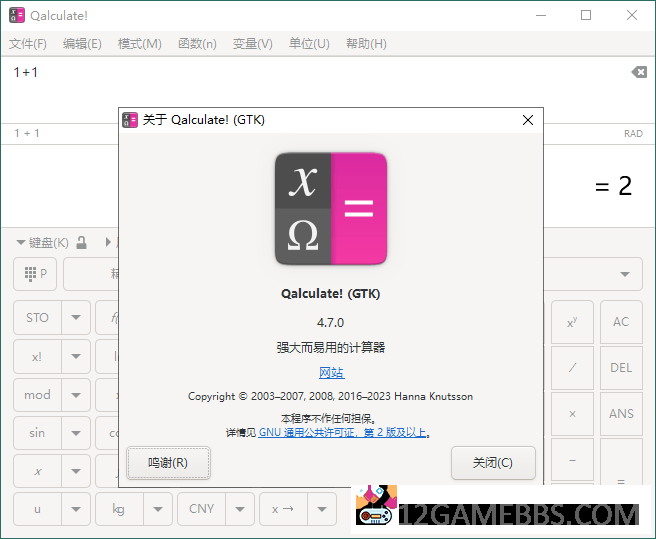Click the = 2 result display

point(613,186)
